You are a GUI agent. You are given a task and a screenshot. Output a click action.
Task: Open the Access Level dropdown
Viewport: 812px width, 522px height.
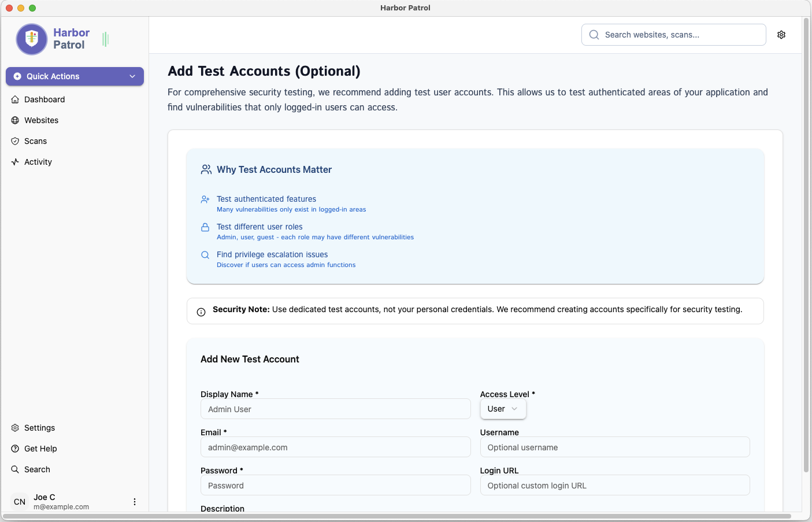pos(503,409)
